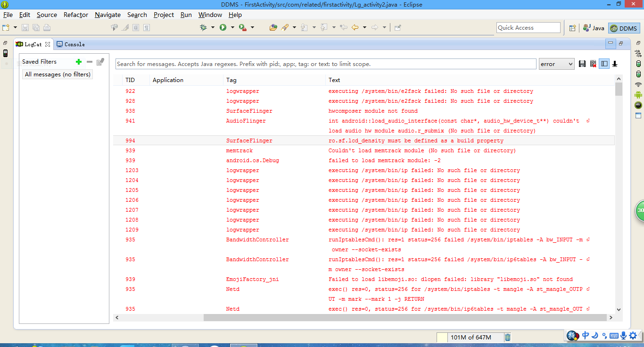Image resolution: width=644 pixels, height=347 pixels.
Task: Click the heap garbage collector trash icon
Action: tap(508, 337)
